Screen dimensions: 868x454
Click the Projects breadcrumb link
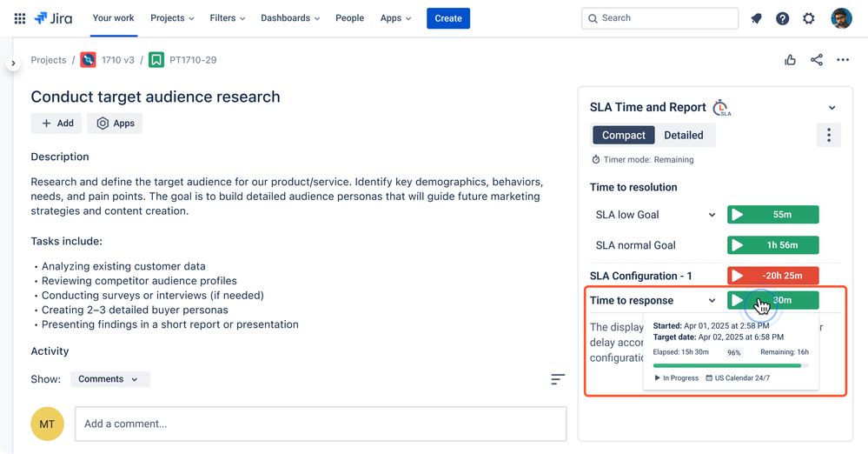(48, 60)
